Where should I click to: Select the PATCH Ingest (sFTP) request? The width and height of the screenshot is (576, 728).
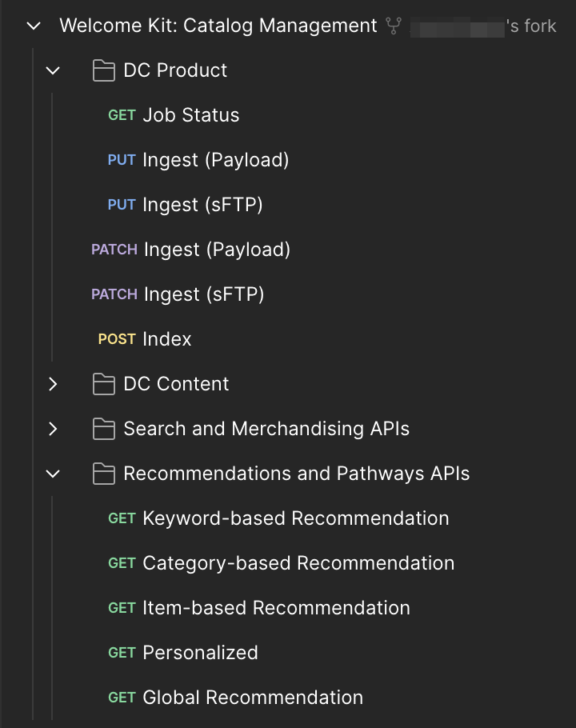[203, 294]
